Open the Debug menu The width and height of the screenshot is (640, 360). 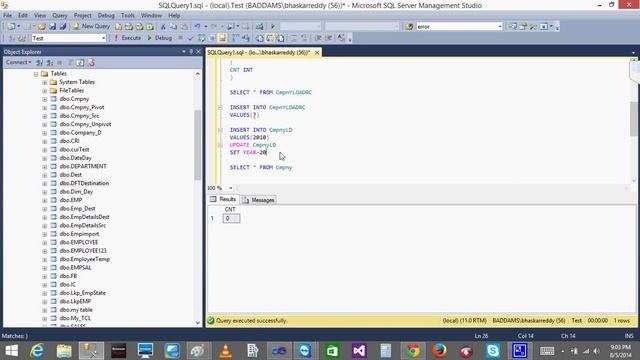click(106, 15)
